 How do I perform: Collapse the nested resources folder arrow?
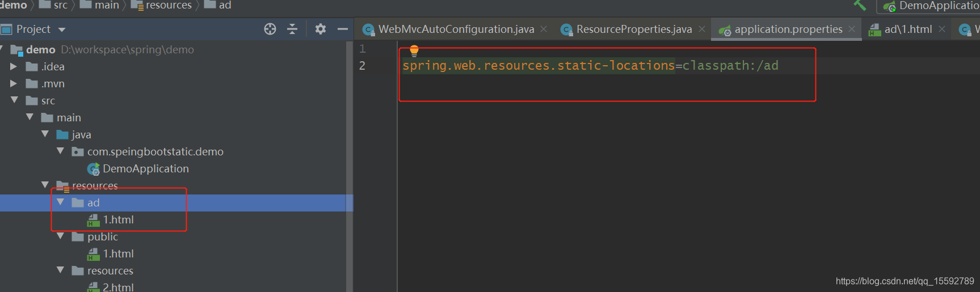(60, 270)
